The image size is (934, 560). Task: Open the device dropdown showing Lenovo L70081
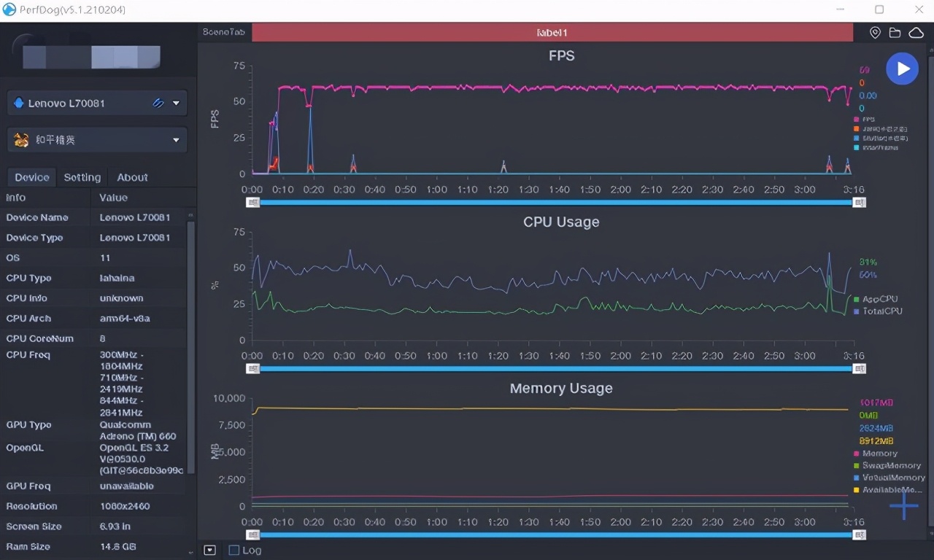(97, 103)
